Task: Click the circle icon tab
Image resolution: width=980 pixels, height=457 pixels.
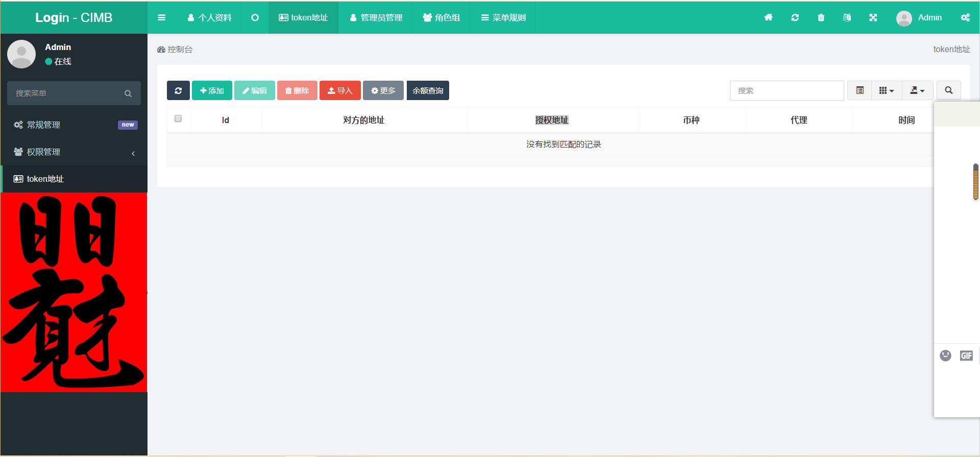Action: tap(255, 17)
